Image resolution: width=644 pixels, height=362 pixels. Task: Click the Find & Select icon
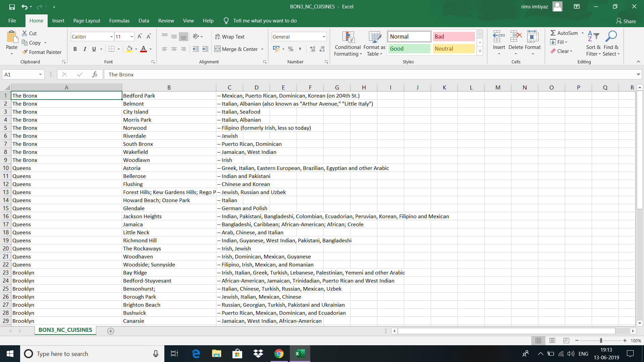[x=612, y=38]
